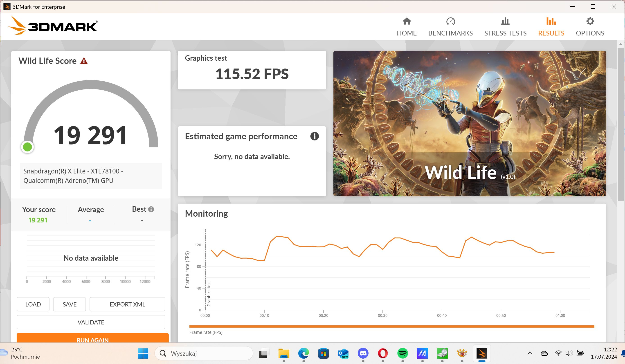Show info about Best score

click(x=151, y=209)
